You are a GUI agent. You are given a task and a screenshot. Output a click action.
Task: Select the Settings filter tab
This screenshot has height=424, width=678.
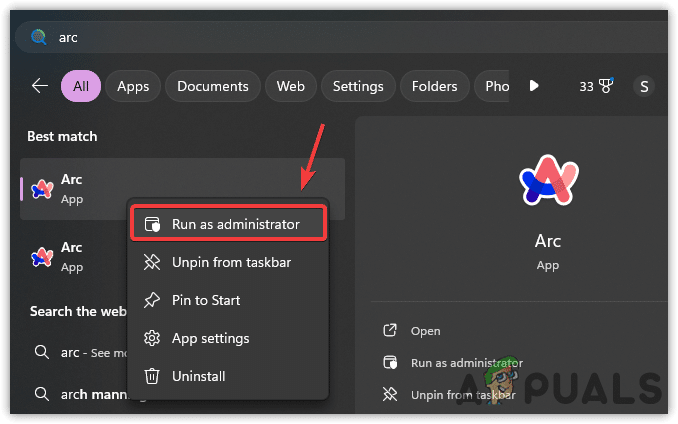pyautogui.click(x=358, y=86)
